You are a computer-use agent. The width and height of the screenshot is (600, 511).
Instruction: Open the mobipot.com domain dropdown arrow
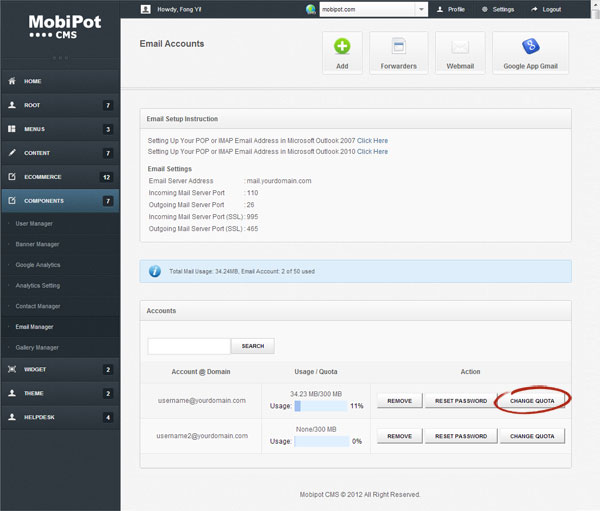pos(421,9)
